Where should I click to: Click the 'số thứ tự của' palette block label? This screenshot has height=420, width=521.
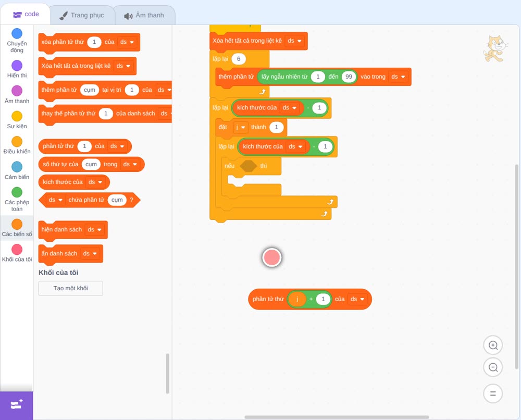coord(60,164)
